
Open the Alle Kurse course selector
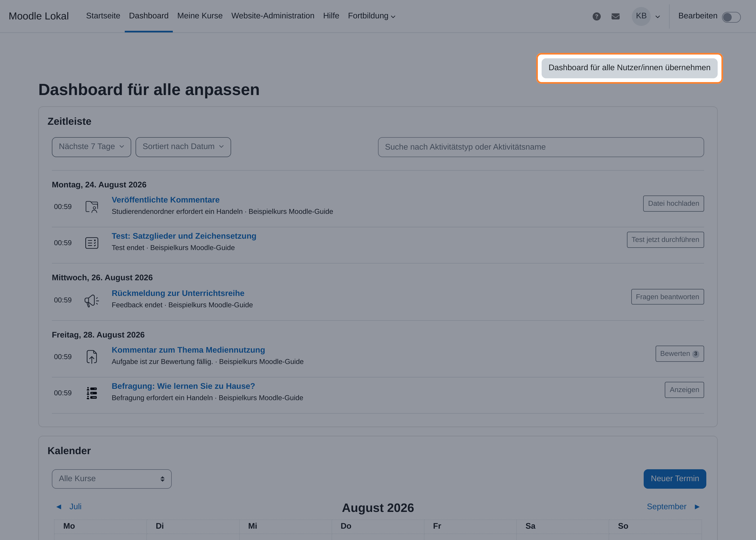tap(112, 479)
